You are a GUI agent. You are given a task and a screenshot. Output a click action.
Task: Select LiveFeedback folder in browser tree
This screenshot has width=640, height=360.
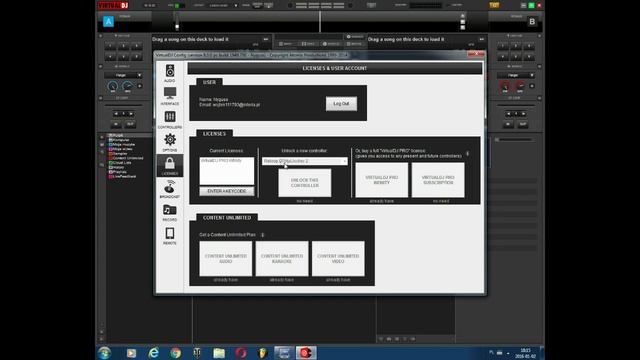tap(122, 176)
